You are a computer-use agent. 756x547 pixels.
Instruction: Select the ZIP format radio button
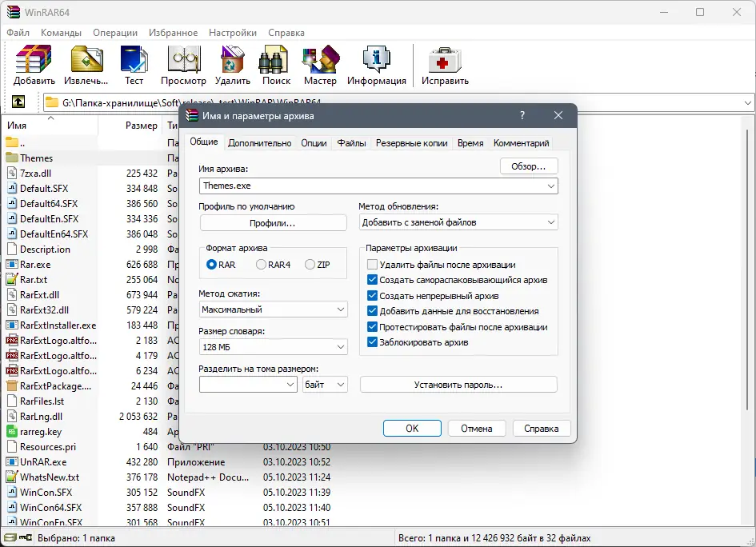click(x=310, y=264)
